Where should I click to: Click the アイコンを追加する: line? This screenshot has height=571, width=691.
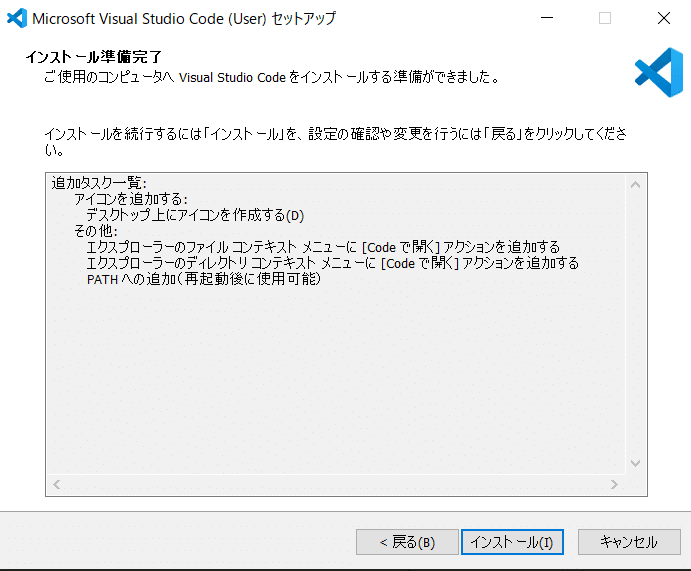click(131, 199)
